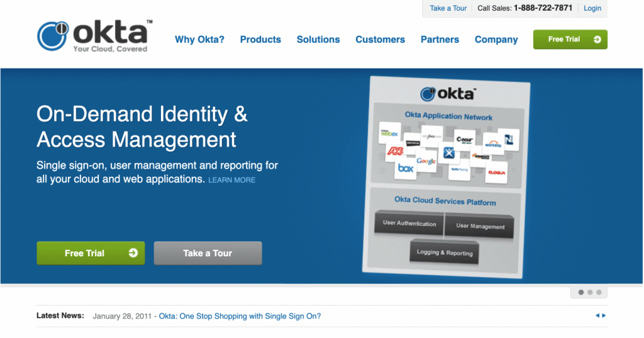Click the Okta logo in the header

tap(94, 36)
